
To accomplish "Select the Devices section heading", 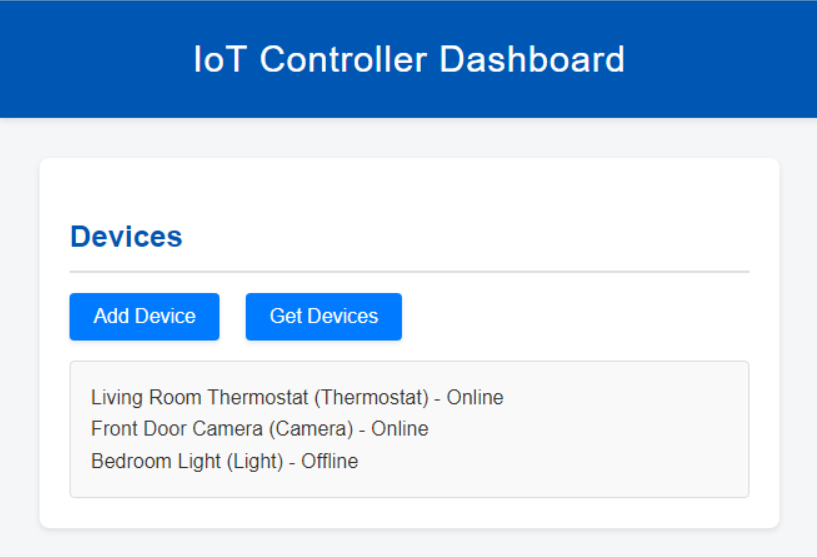I will 126,237.
